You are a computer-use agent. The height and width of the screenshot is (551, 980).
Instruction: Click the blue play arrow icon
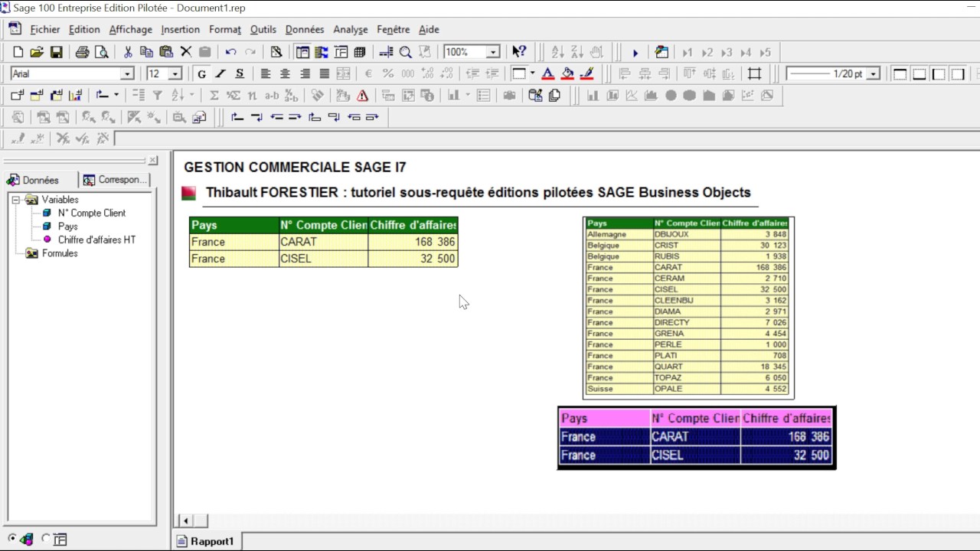pyautogui.click(x=635, y=53)
